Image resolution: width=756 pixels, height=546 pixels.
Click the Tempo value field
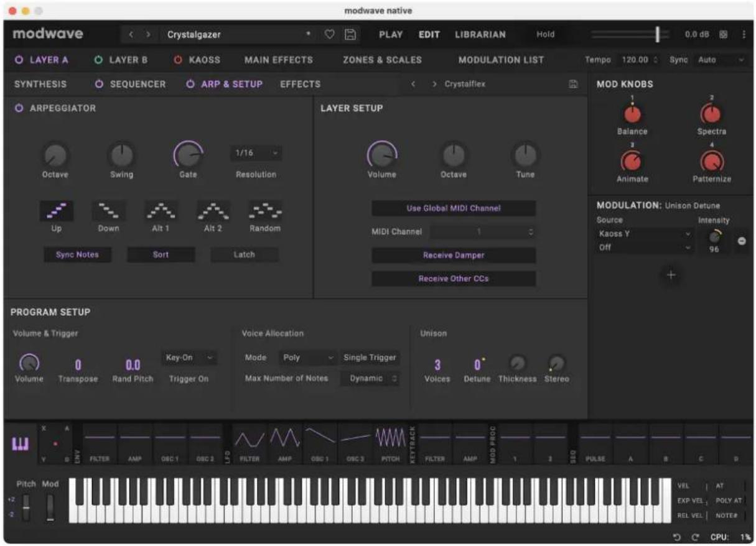tap(638, 60)
